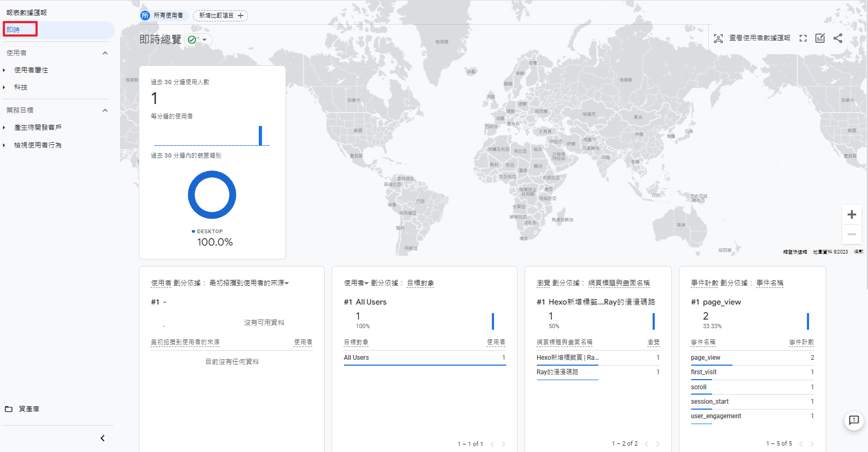Click 新增比較項目 add comparison button
The height and width of the screenshot is (452, 868).
(221, 16)
